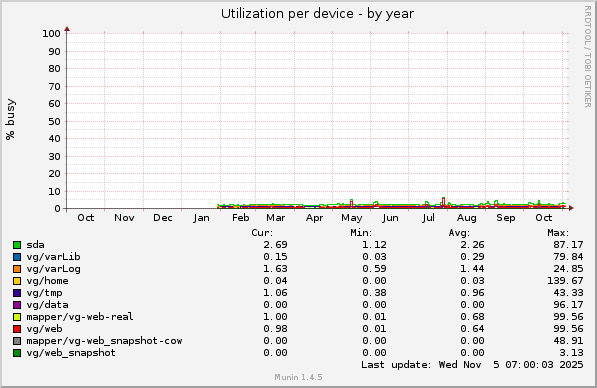Click the Last update timestamp text

click(472, 365)
